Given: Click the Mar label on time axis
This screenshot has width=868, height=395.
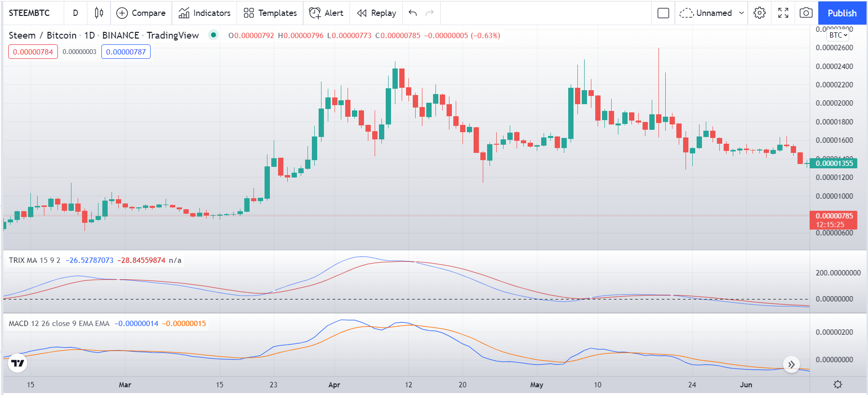Looking at the screenshot, I should (125, 385).
